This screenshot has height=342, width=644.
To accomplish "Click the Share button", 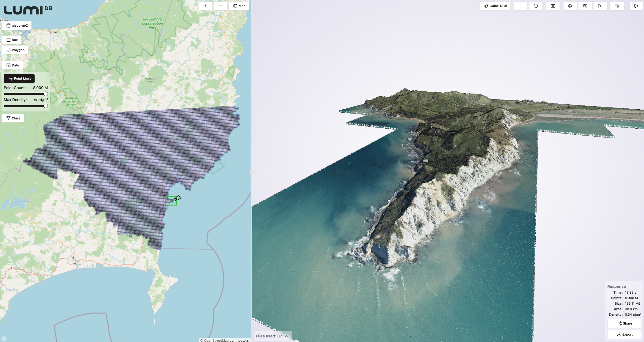I will pyautogui.click(x=624, y=323).
